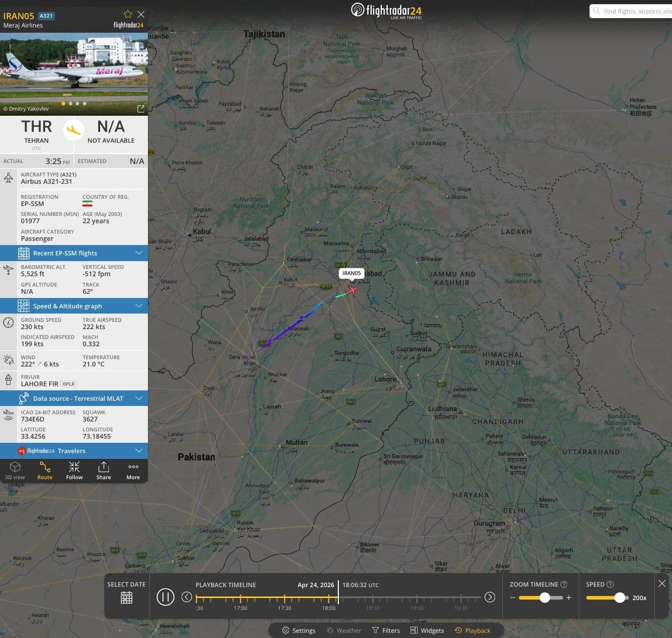Image resolution: width=672 pixels, height=638 pixels.
Task: Open the Widgets panel
Action: pos(427,630)
